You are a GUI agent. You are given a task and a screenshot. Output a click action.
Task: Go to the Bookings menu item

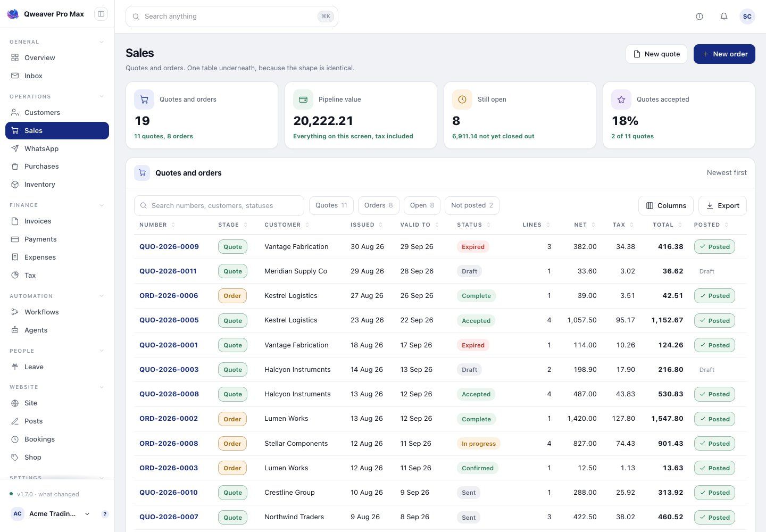point(57,439)
